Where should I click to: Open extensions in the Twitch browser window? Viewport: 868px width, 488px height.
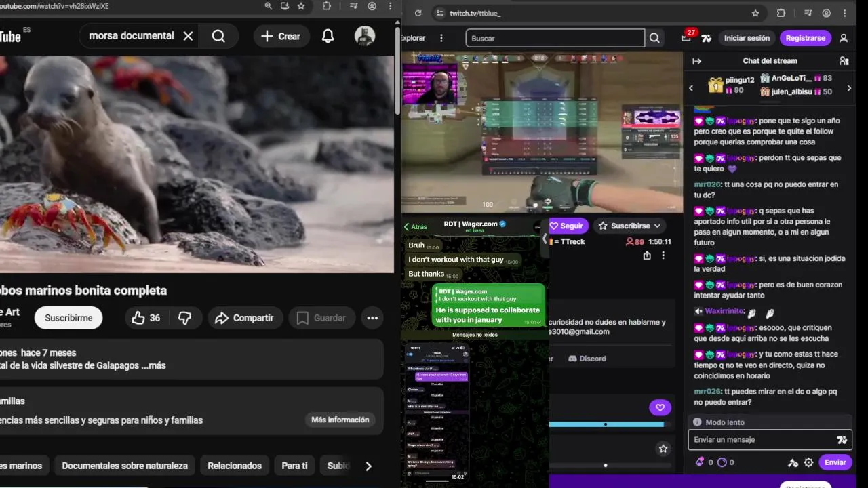[781, 13]
